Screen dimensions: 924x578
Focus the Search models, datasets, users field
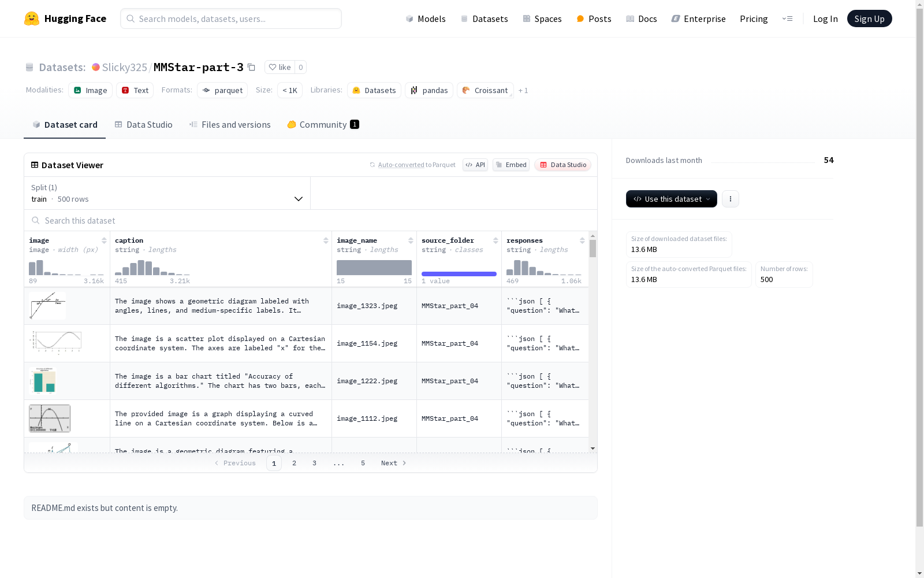[231, 18]
